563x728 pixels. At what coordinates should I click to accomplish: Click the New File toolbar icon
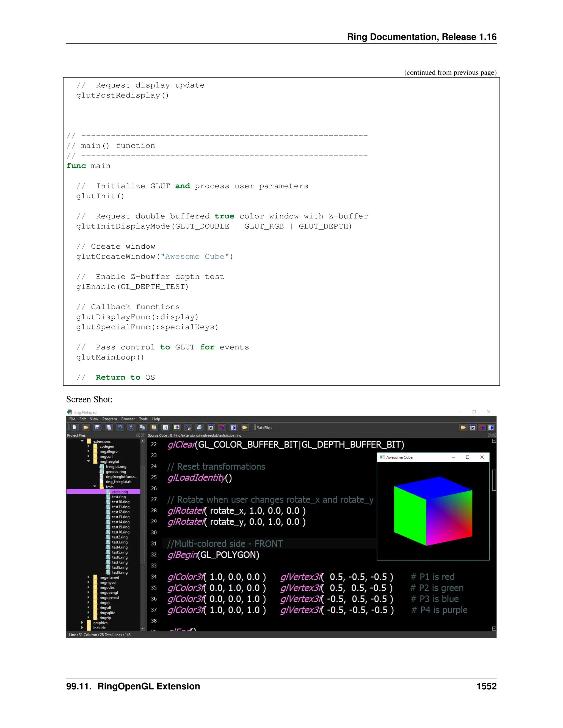pyautogui.click(x=74, y=427)
